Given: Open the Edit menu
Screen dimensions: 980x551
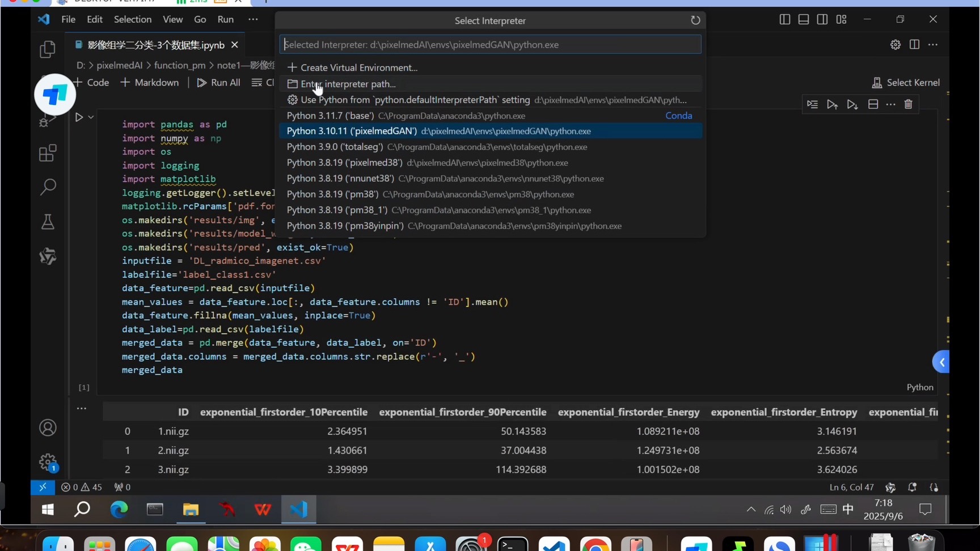Looking at the screenshot, I should [95, 19].
